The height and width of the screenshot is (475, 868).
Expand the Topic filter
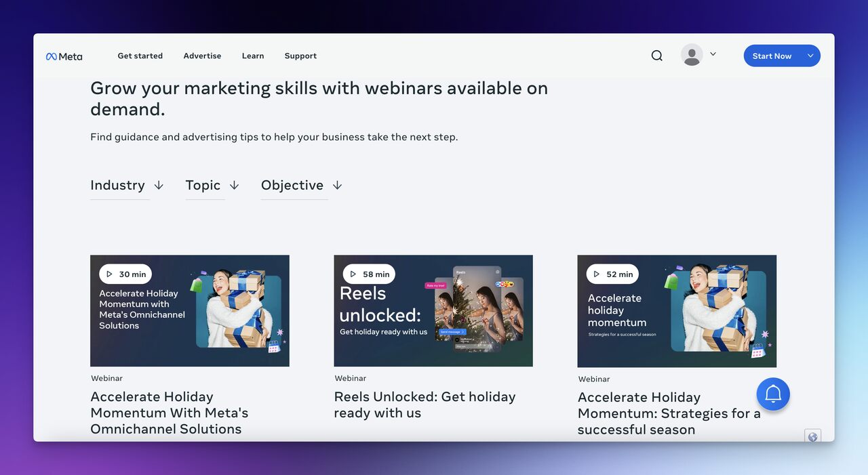tap(212, 185)
